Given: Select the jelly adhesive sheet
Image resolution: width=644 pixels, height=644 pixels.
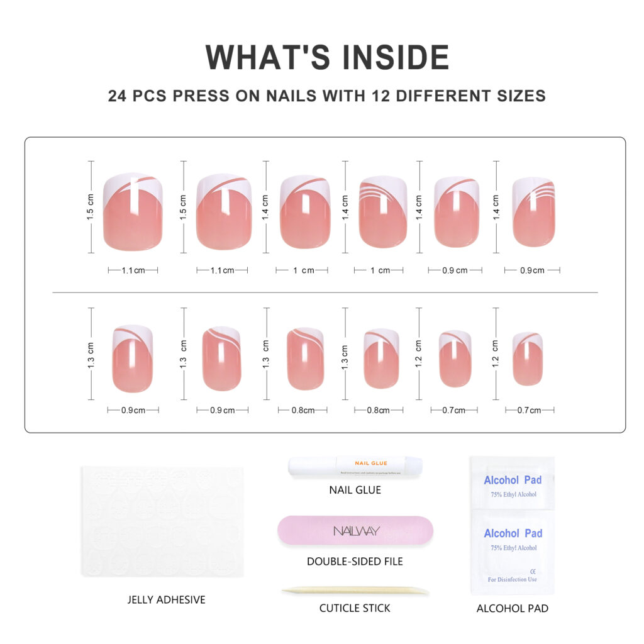Looking at the screenshot, I should click(x=162, y=521).
